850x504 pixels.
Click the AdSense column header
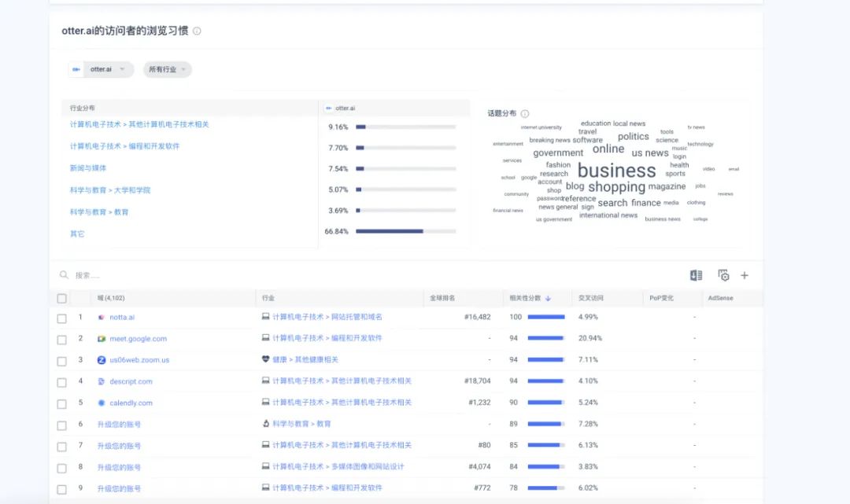(720, 298)
